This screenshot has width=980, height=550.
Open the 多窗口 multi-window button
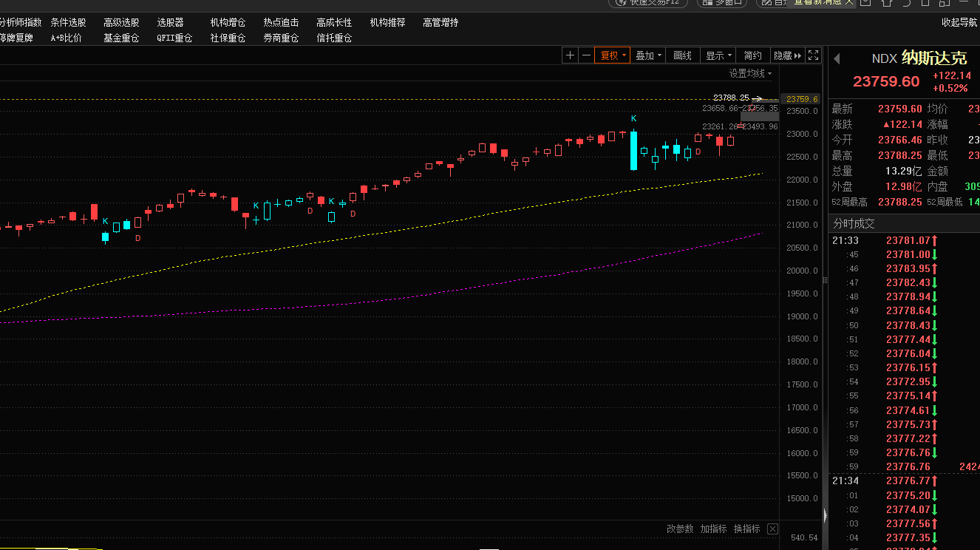pyautogui.click(x=723, y=3)
